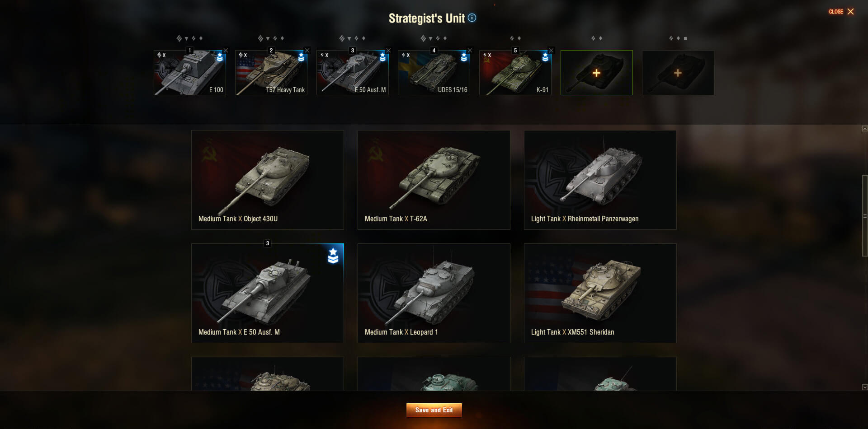
Task: Choose the Rheinmetall Panzerwagen light tank
Action: [600, 180]
